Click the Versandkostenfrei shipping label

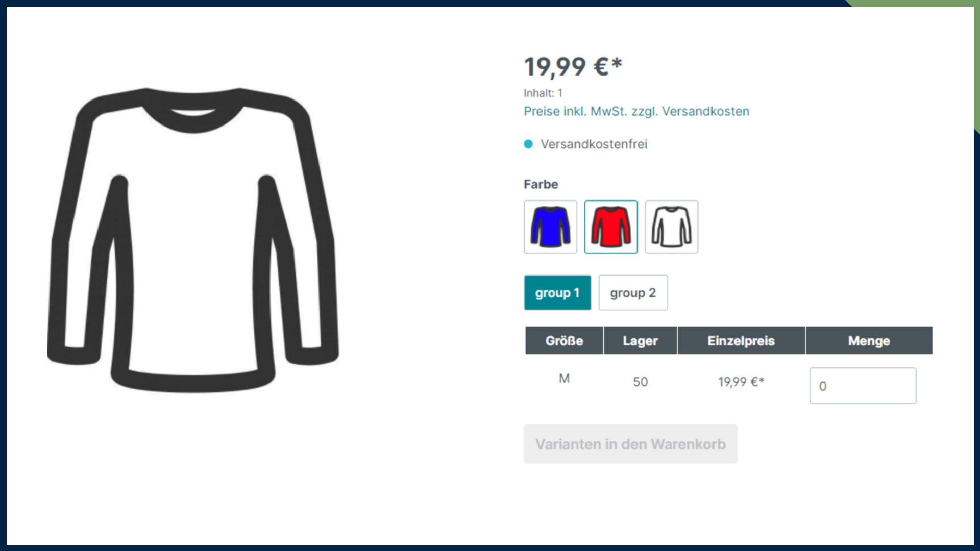tap(594, 144)
